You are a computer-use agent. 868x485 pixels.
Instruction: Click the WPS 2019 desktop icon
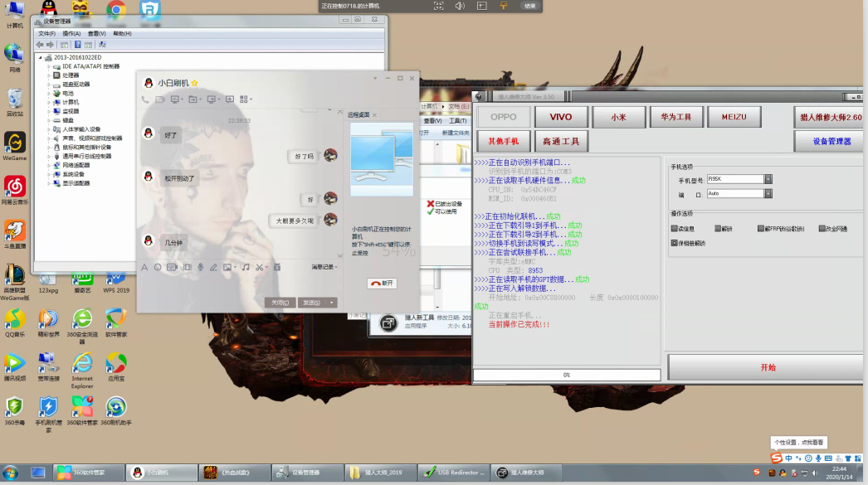[115, 282]
